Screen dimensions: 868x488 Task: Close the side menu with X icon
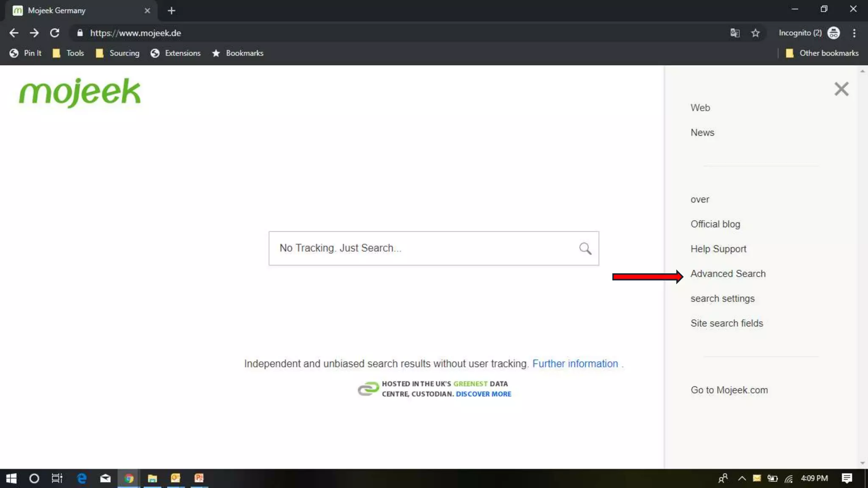pos(841,89)
